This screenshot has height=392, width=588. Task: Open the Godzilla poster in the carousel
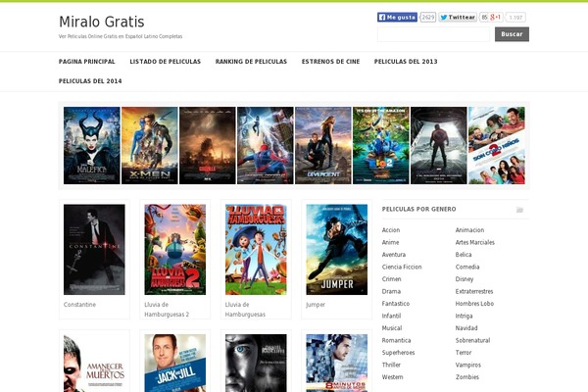[x=208, y=146]
